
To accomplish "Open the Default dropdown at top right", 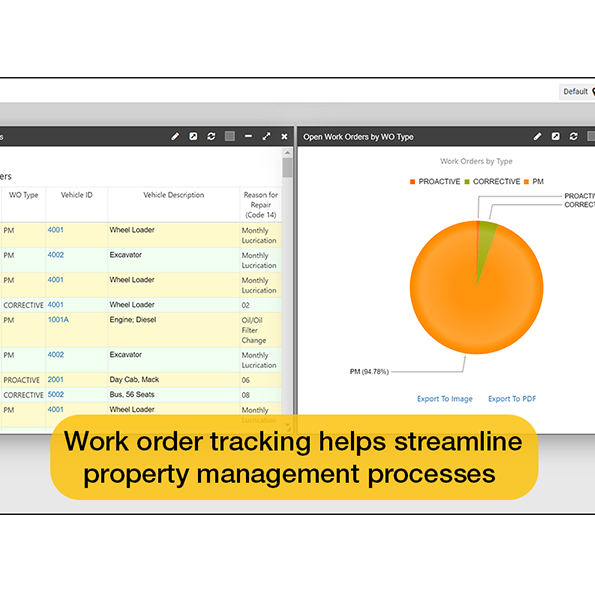I will pos(577,91).
